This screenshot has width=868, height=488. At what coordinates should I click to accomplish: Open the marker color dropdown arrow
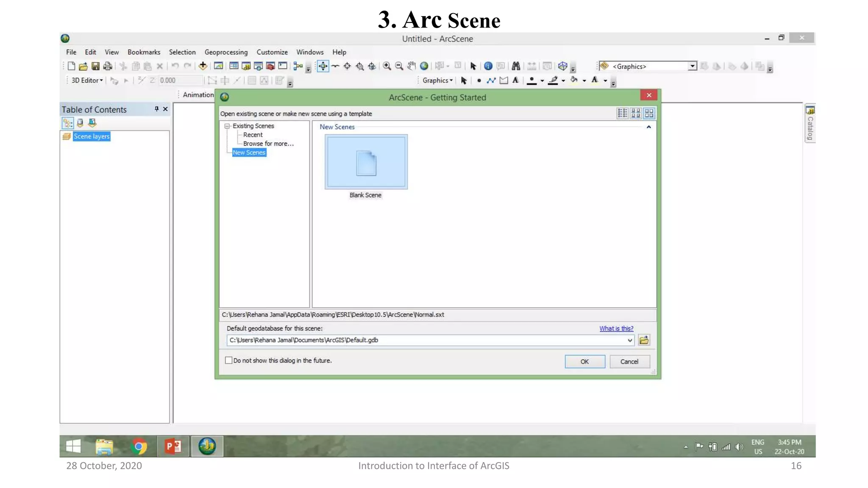point(542,81)
